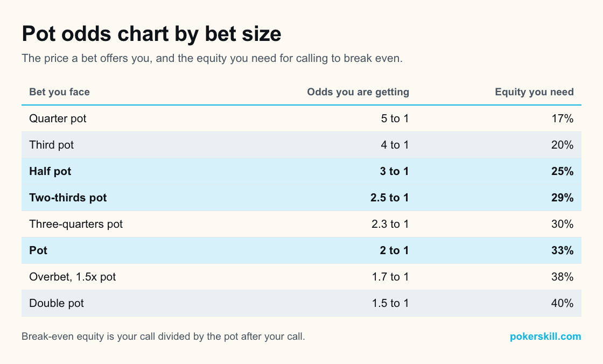Select the Three-quarters pot row label
Image resolution: width=603 pixels, height=364 pixels.
pos(76,224)
